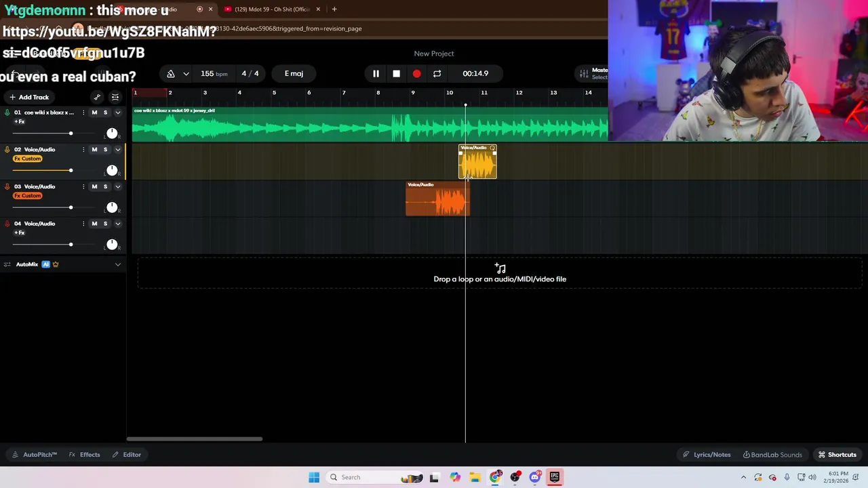Click track 01 pan knob
868x488 pixels.
click(112, 133)
